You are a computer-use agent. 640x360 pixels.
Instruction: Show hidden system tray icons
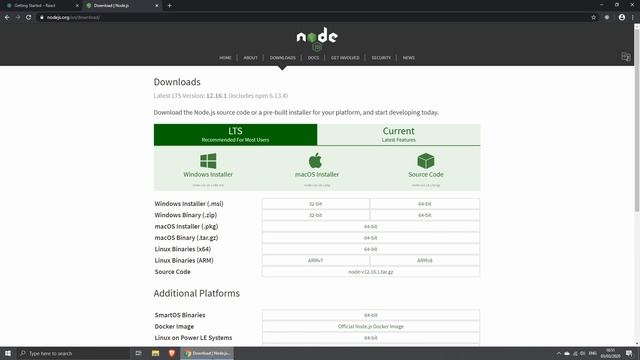[x=558, y=353]
